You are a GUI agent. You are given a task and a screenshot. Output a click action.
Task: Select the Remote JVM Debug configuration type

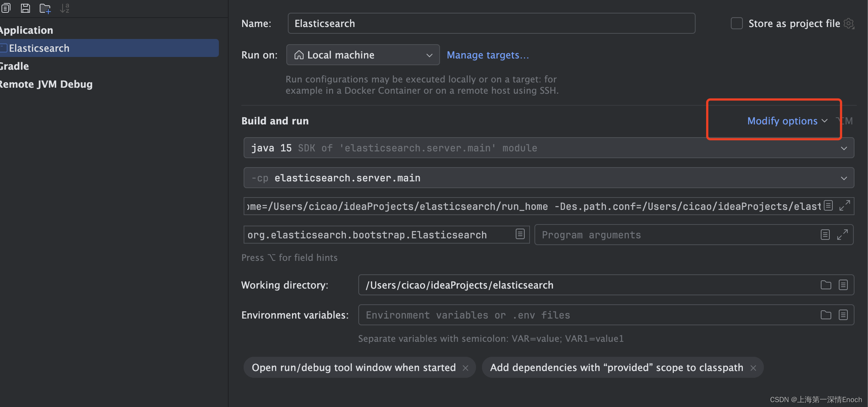tap(46, 84)
